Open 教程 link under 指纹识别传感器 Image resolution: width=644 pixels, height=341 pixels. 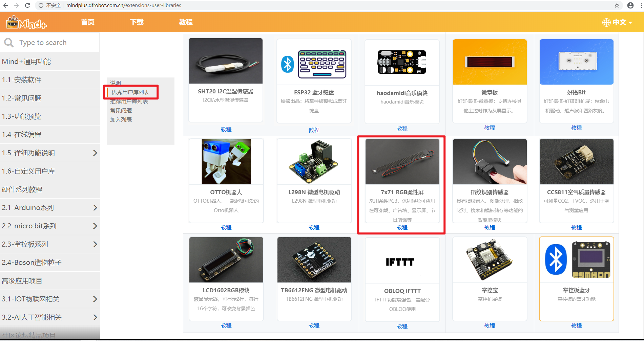coord(490,228)
